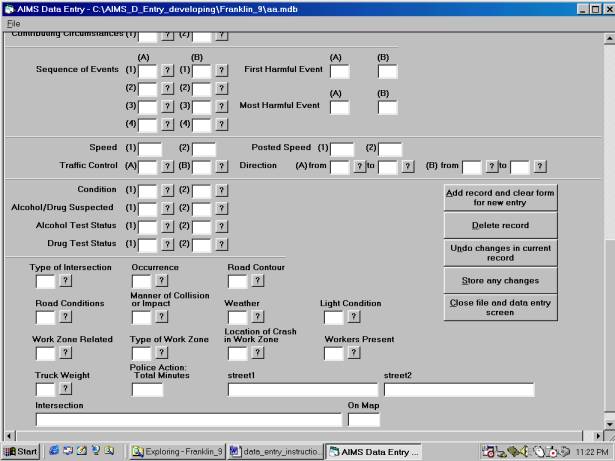This screenshot has width=615, height=461.
Task: Click horizontal scrollbar right arrow
Action: (598, 435)
